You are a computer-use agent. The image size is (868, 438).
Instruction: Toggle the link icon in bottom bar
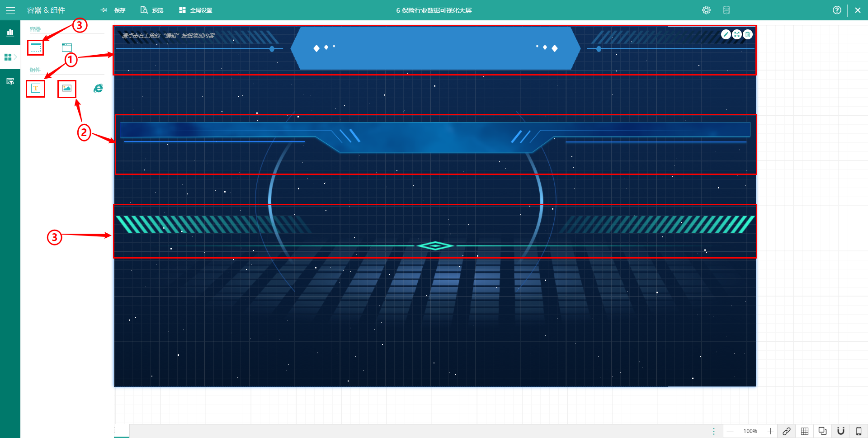(787, 431)
